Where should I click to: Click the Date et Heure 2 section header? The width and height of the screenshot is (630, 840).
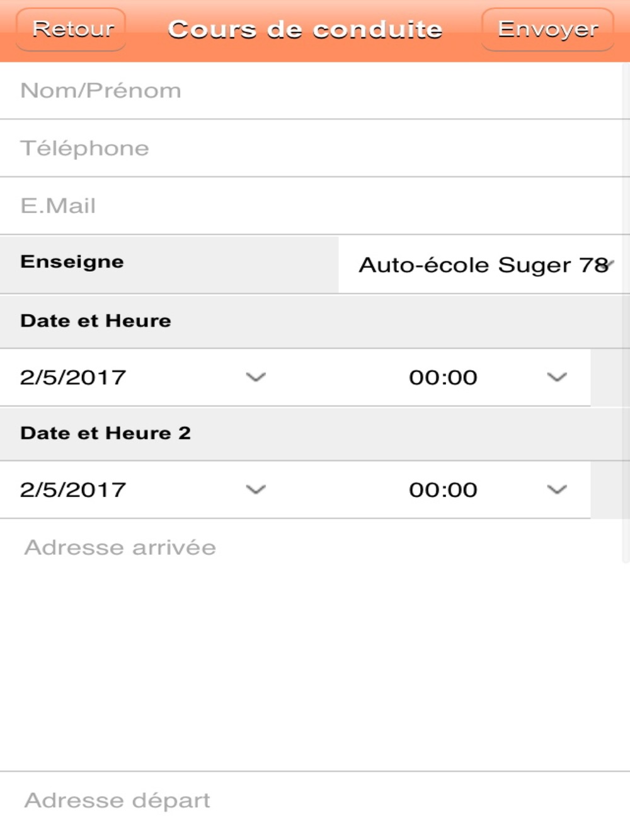point(105,433)
